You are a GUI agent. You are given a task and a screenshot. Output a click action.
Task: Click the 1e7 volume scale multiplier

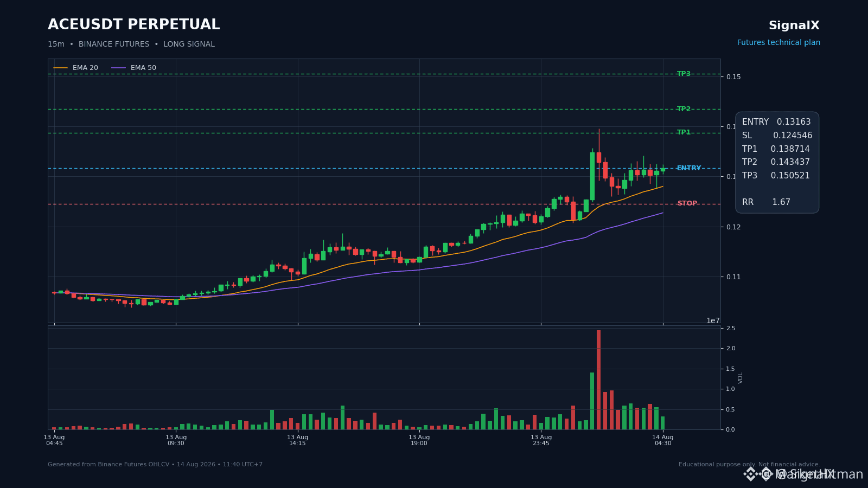[x=713, y=320]
